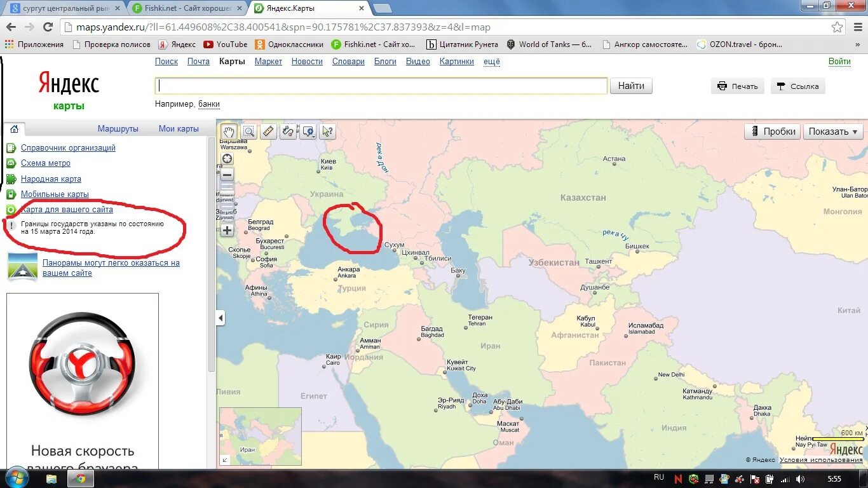Switch to the сургут центральный рынок tab
This screenshot has width=868, height=488.
[x=64, y=9]
